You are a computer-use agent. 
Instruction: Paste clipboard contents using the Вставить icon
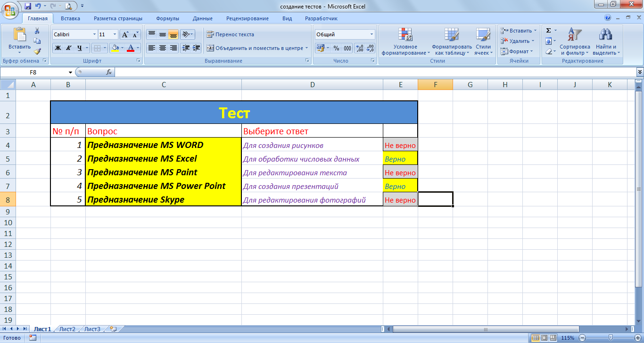tap(19, 34)
